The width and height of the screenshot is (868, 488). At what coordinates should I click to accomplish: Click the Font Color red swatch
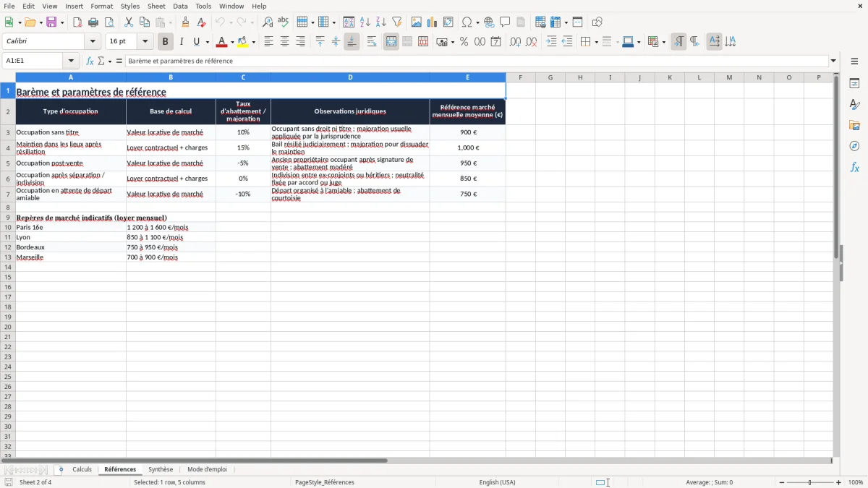222,42
